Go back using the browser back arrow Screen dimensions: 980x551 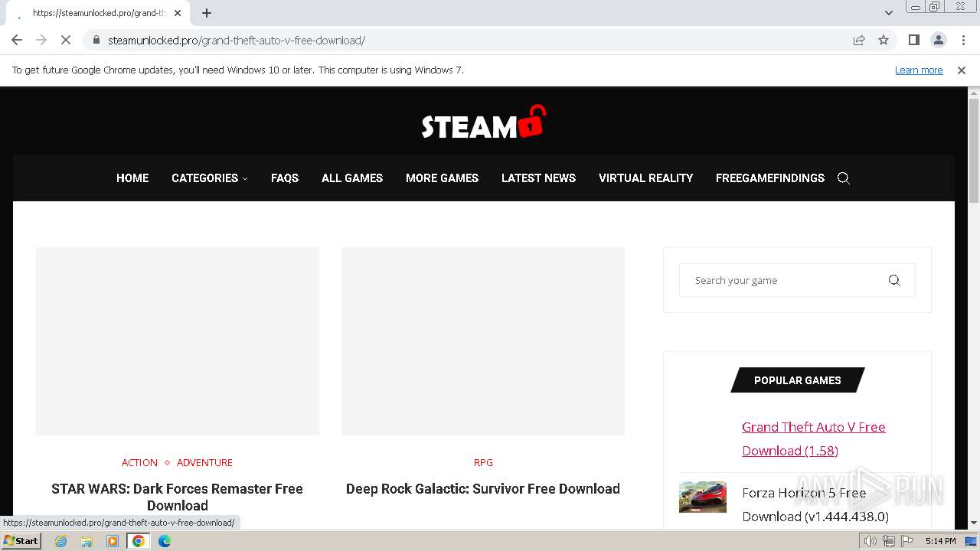[x=17, y=40]
